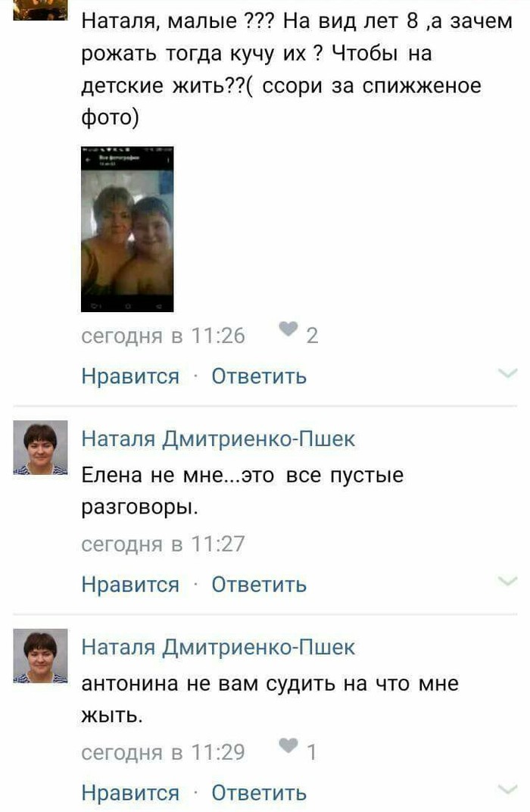Expand options chevron for the 11:29 comment
The width and height of the screenshot is (530, 812).
click(x=507, y=790)
